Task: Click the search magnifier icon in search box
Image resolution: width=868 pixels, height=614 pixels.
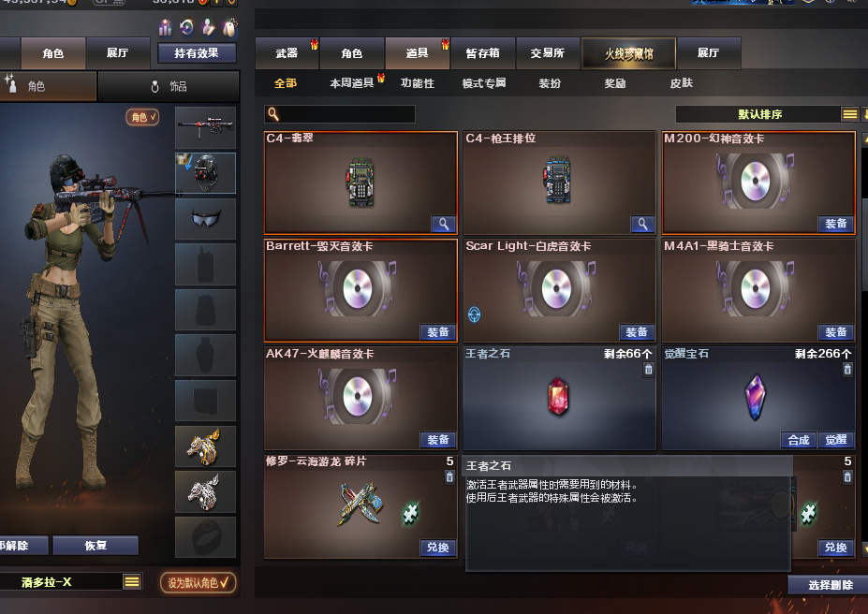Action: (272, 114)
